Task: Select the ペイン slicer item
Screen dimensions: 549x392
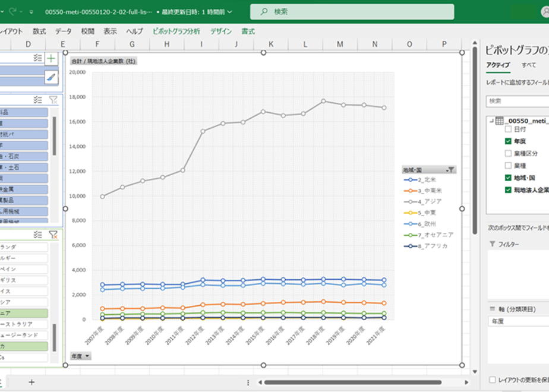Action: pos(24,269)
